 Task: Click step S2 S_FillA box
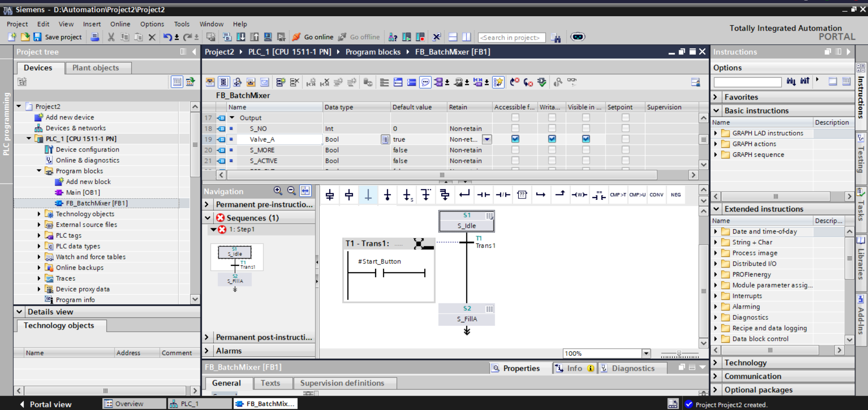(x=467, y=314)
